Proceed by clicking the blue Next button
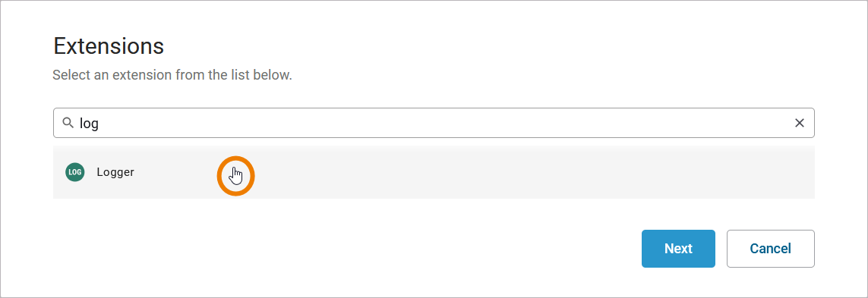868x298 pixels. tap(678, 249)
